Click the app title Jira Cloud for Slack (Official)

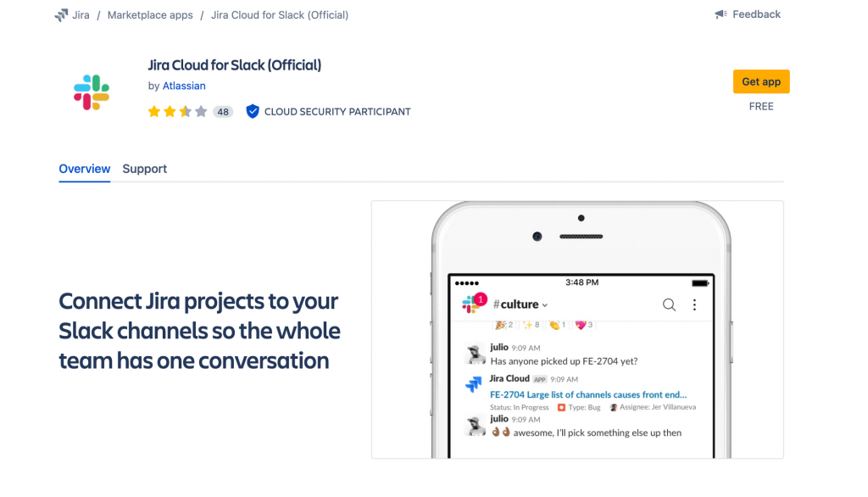[234, 64]
